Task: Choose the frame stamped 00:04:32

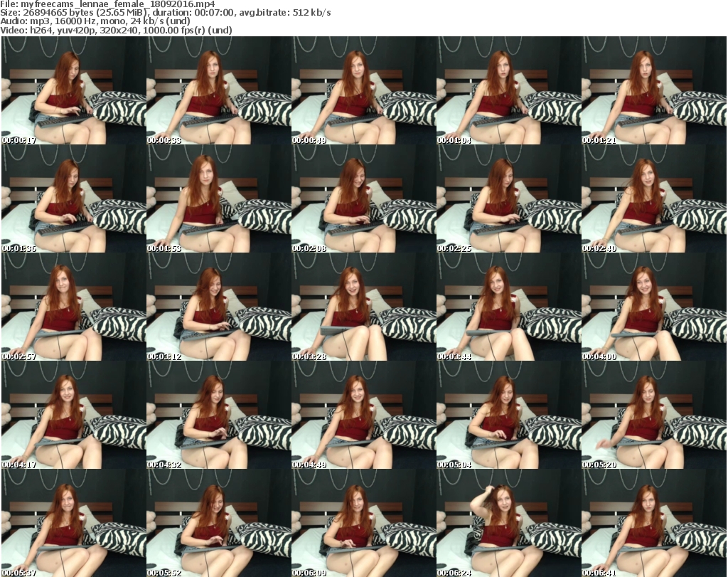Action: point(219,415)
